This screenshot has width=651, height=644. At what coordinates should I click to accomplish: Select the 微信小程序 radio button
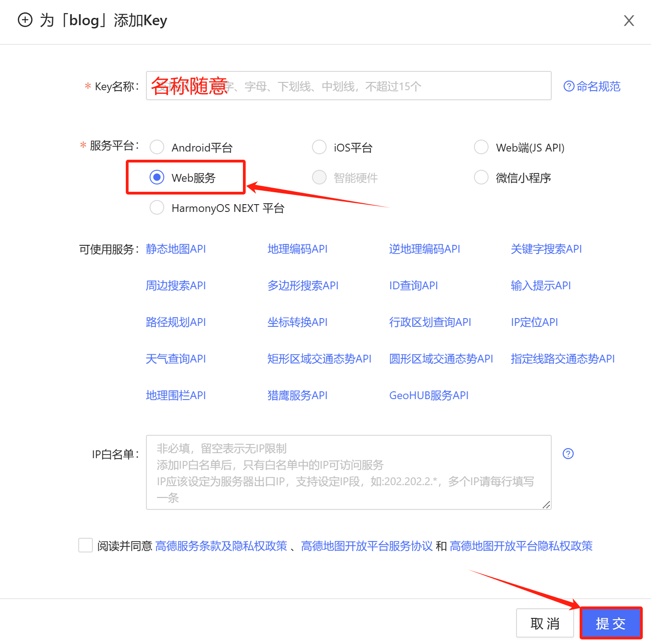481,177
